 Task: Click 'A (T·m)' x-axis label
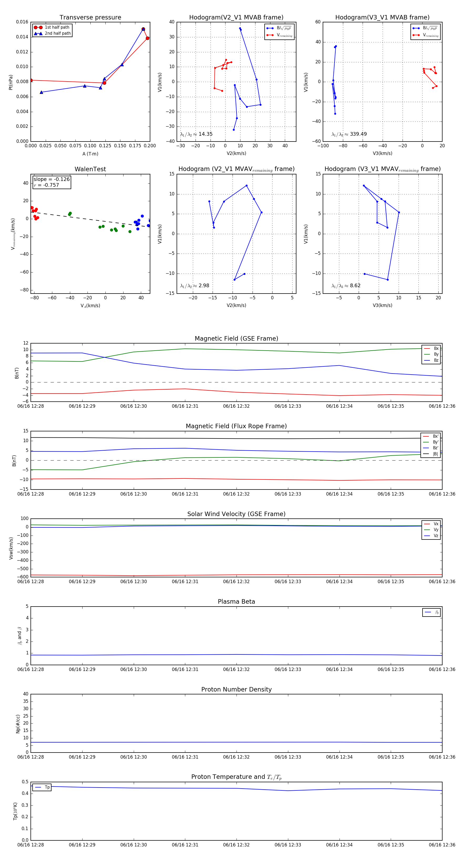coord(90,154)
